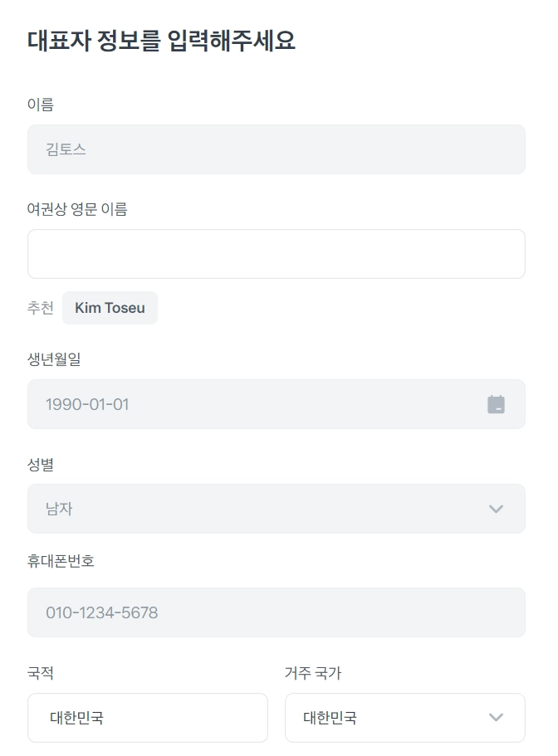Focus the 여권상 영문 이름 empty input
Screen dimensions: 558x756
coord(276,254)
